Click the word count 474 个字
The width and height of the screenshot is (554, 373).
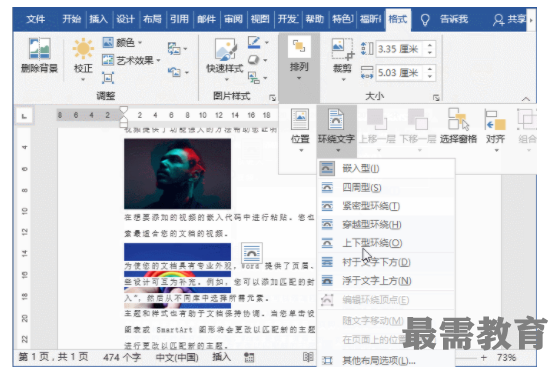[122, 357]
